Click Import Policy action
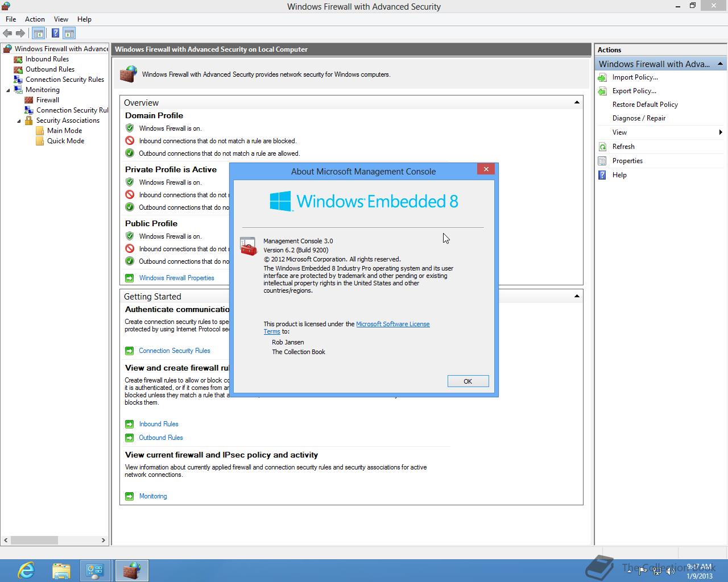 [x=635, y=77]
